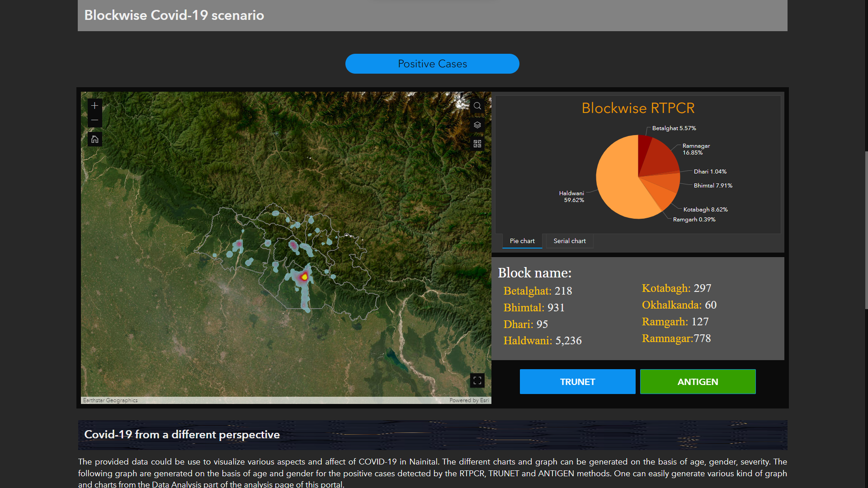868x488 pixels.
Task: Click the Haldwani 59.62% label
Action: [x=571, y=197]
